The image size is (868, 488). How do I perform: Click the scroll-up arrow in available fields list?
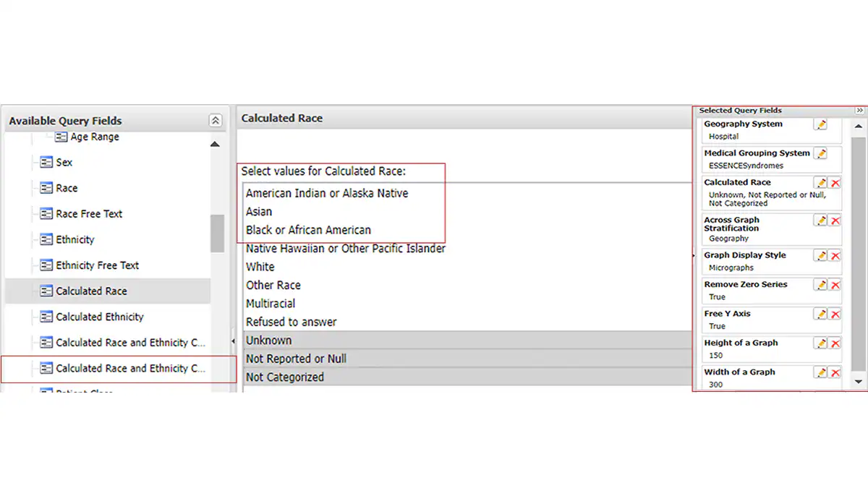coord(215,143)
